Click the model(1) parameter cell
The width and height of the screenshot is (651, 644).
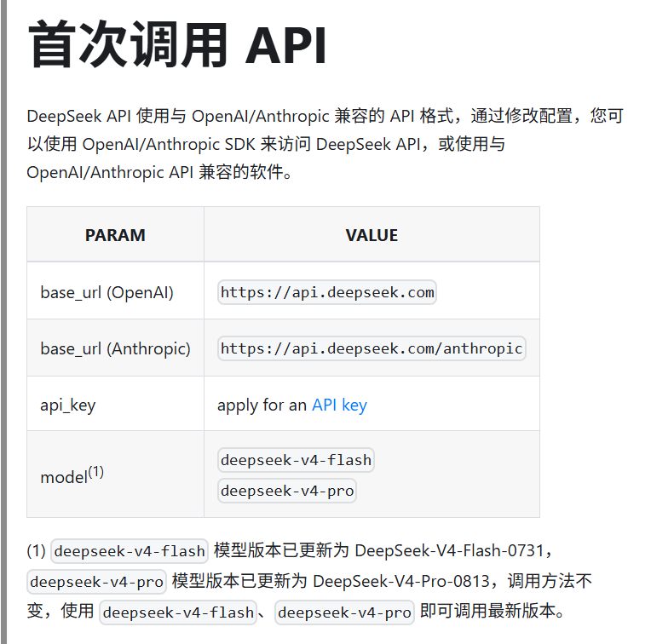(x=115, y=475)
